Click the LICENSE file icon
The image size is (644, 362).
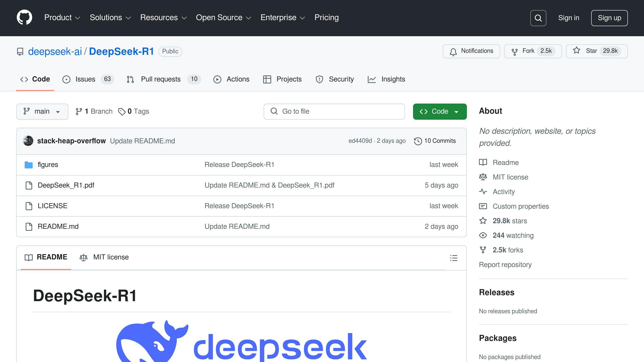pos(29,206)
